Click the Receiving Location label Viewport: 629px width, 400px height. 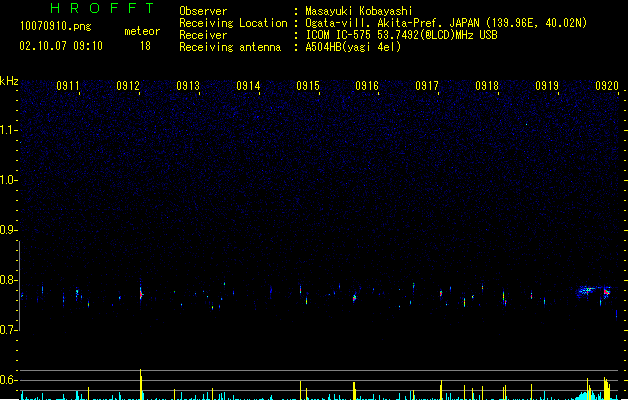[233, 23]
